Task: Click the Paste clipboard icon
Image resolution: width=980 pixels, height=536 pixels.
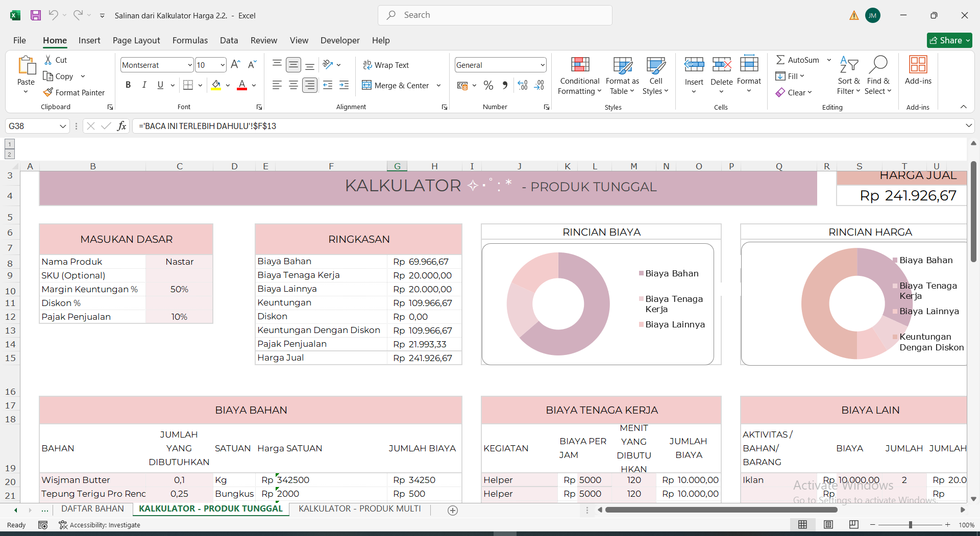Action: pos(26,66)
